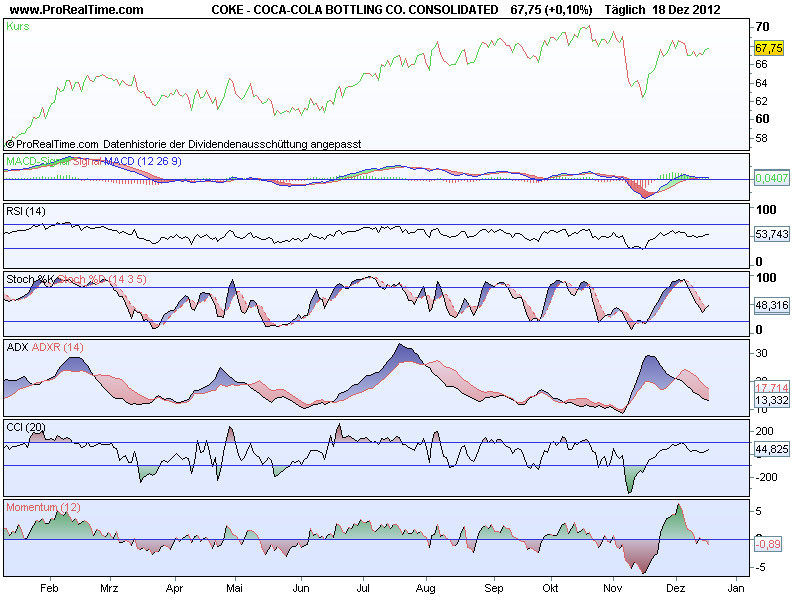The height and width of the screenshot is (600, 800).
Task: Click the Stochastic value box 48,316
Action: point(771,305)
